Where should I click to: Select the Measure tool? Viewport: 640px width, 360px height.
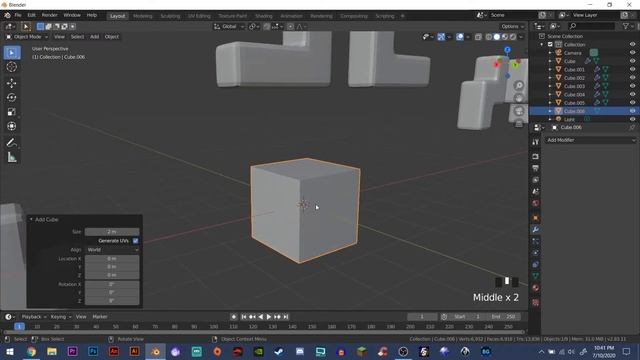click(12, 157)
